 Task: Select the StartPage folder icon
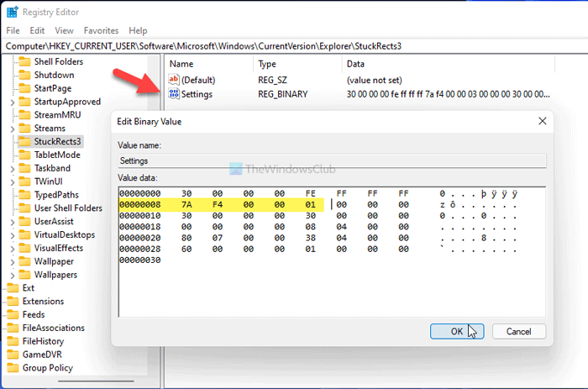(x=24, y=88)
